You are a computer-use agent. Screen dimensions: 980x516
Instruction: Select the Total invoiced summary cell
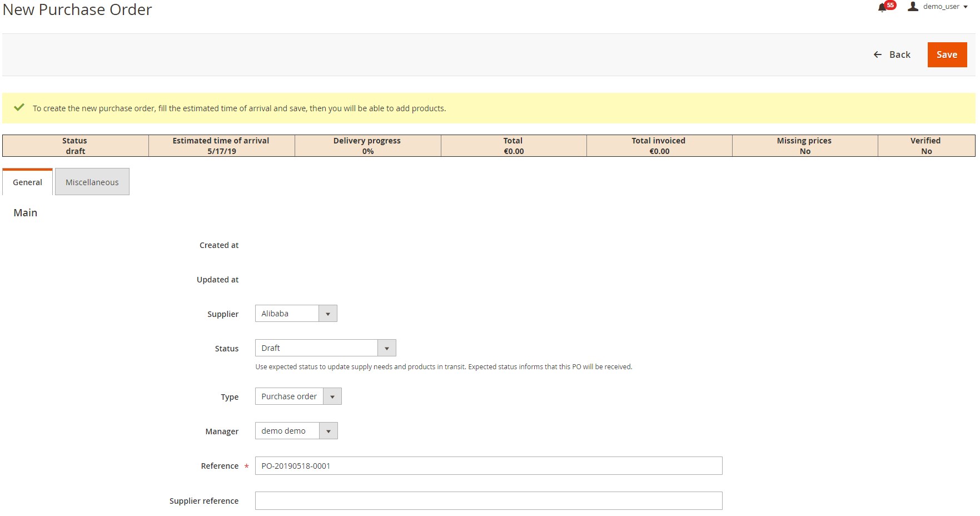(659, 146)
